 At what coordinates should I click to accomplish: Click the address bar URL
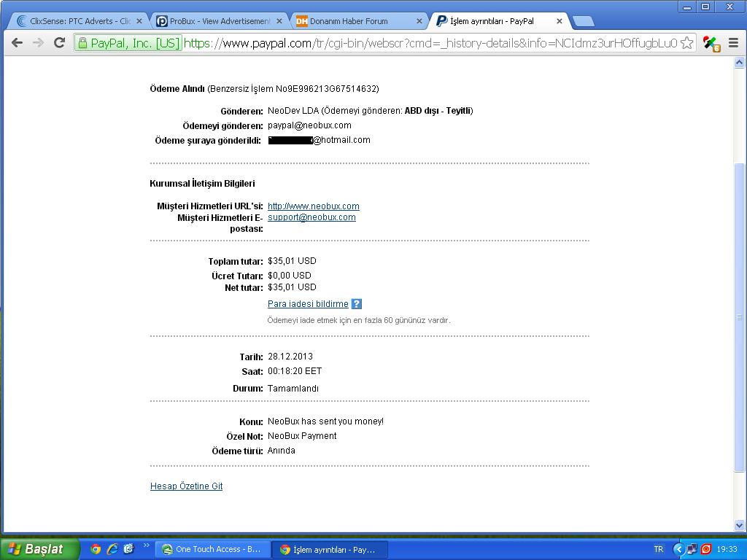point(430,43)
